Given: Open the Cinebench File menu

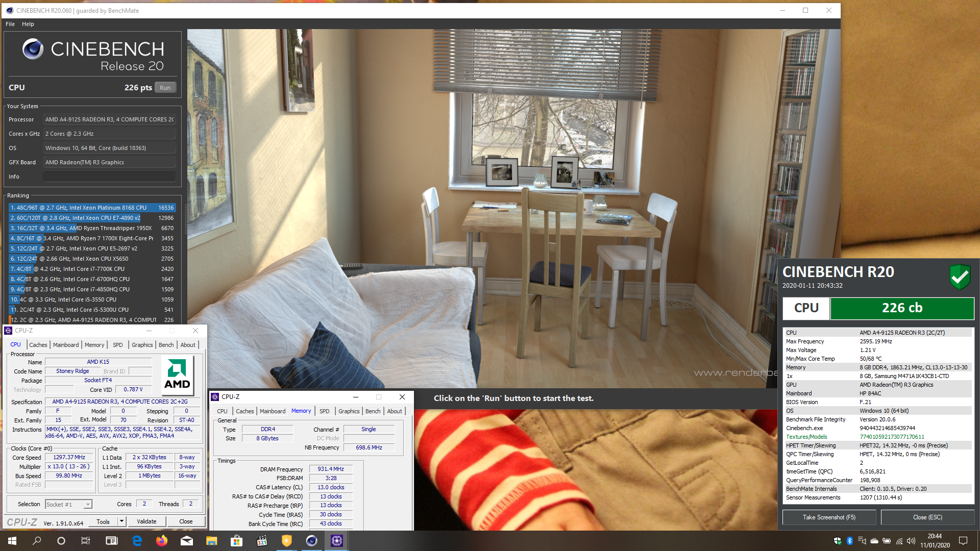Looking at the screenshot, I should pyautogui.click(x=10, y=24).
